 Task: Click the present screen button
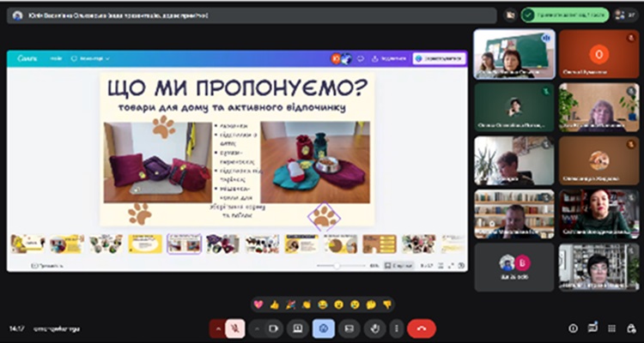click(298, 328)
